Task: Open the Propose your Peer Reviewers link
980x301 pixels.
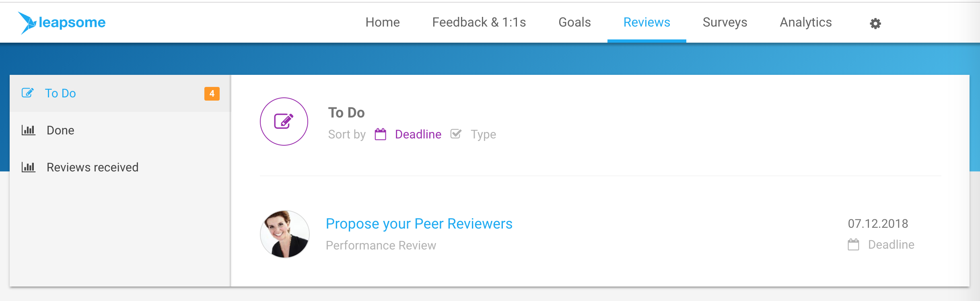Action: (419, 224)
